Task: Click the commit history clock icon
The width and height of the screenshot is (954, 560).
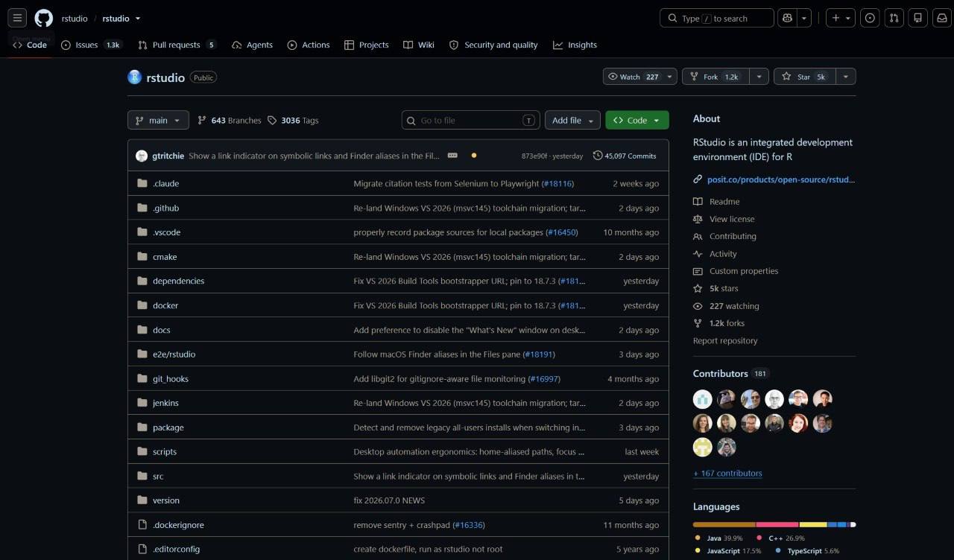Action: coord(598,156)
